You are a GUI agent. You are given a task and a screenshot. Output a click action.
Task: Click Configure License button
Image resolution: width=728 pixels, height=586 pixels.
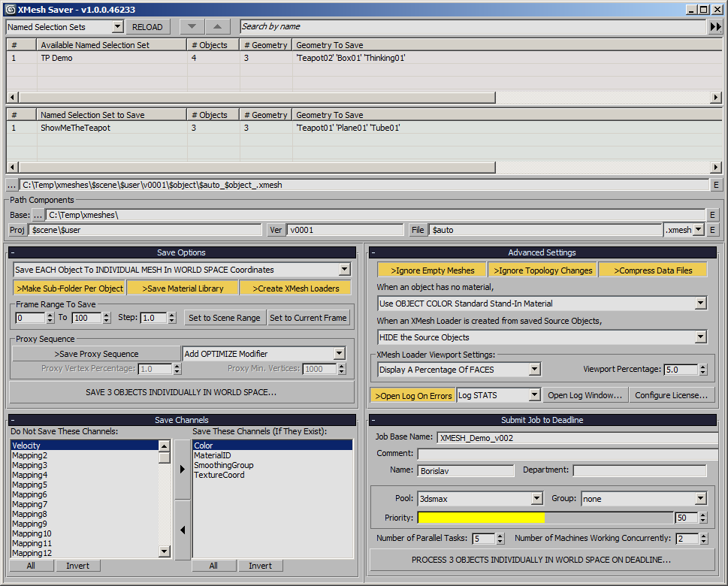[x=671, y=395]
